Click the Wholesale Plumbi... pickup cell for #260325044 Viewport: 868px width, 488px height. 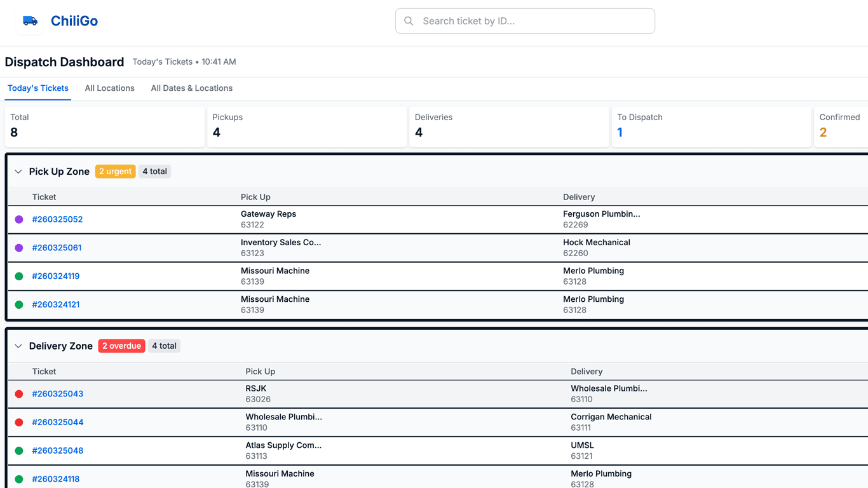[284, 423]
